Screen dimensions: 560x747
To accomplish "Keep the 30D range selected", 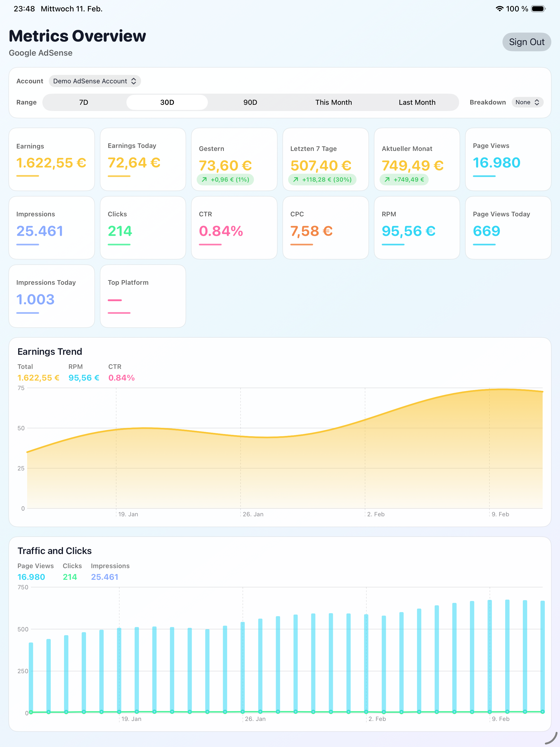I will 167,102.
